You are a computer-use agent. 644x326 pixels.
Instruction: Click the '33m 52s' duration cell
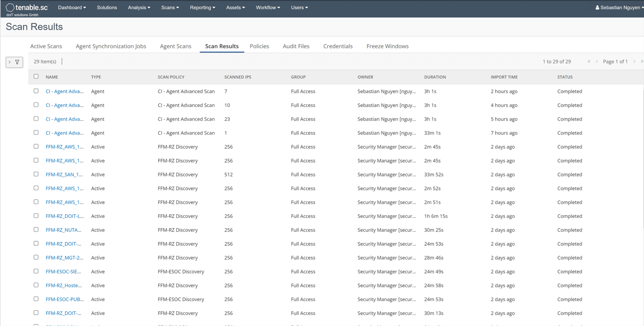(x=434, y=175)
